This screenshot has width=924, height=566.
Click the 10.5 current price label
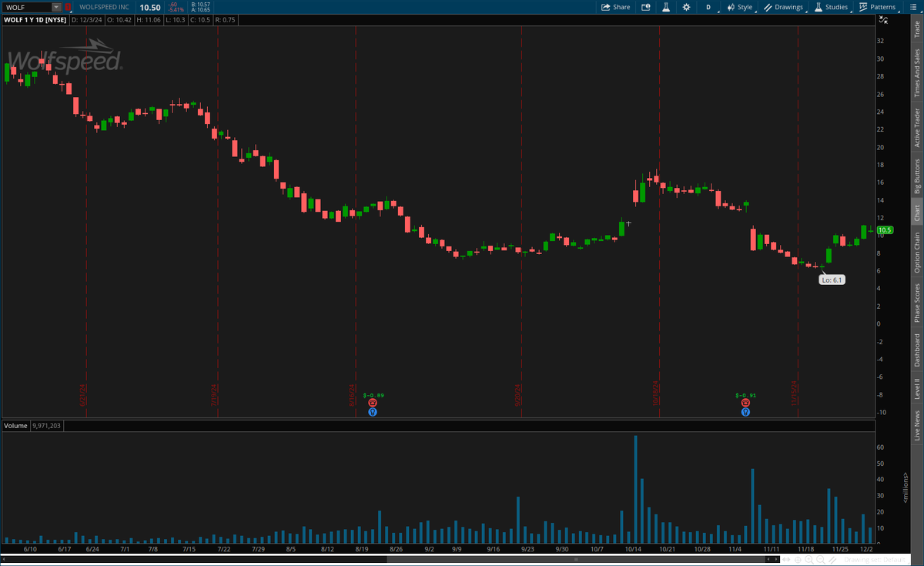click(x=884, y=229)
